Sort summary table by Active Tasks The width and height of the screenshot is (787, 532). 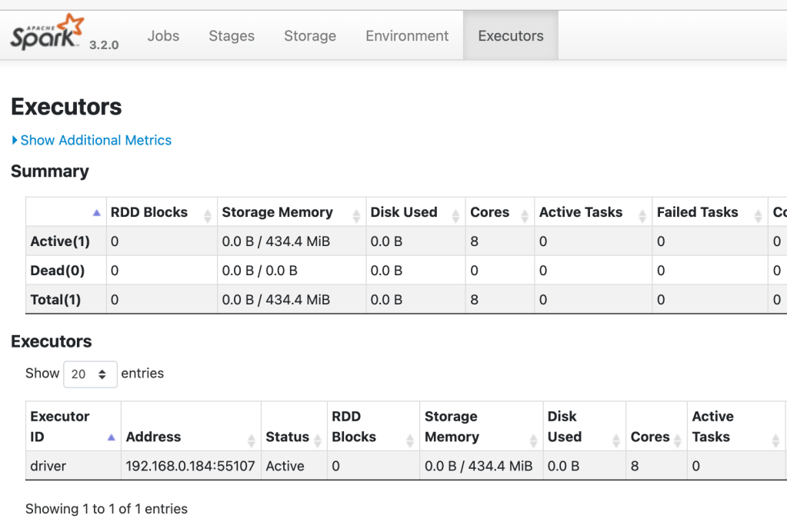click(593, 212)
